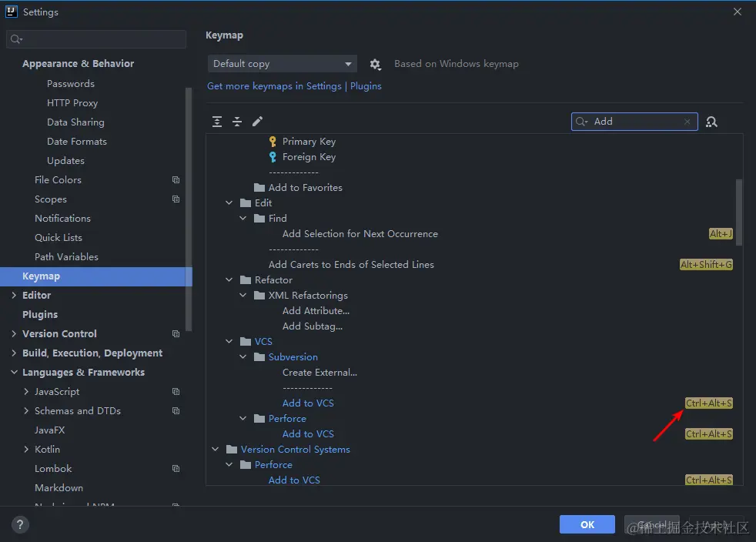Image resolution: width=756 pixels, height=542 pixels.
Task: Click the Version Control project-level icon
Action: pos(176,333)
